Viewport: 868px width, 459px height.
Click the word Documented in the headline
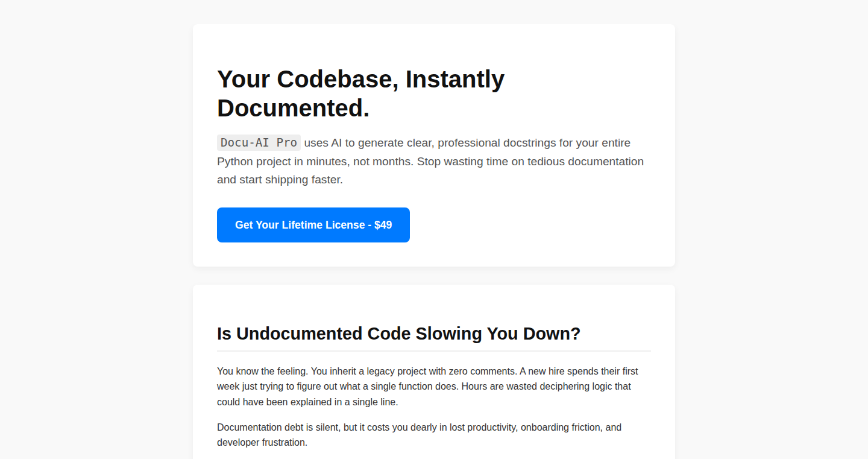(x=293, y=108)
